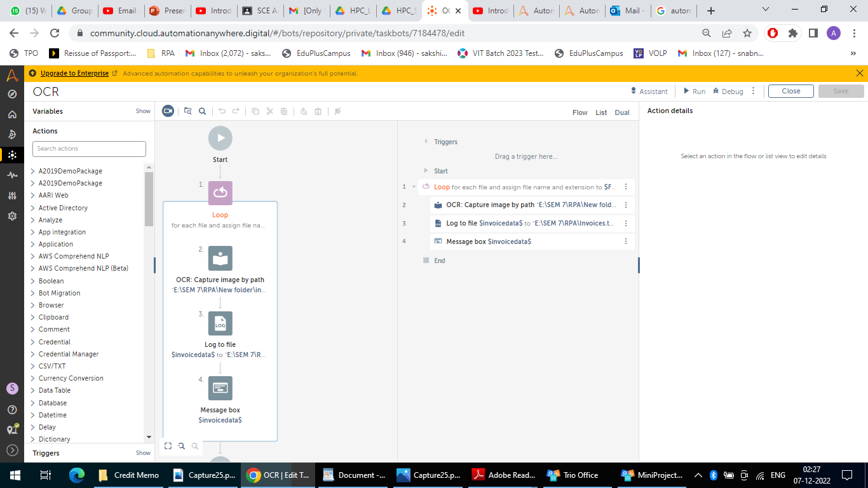Switch to List view

[x=601, y=112]
